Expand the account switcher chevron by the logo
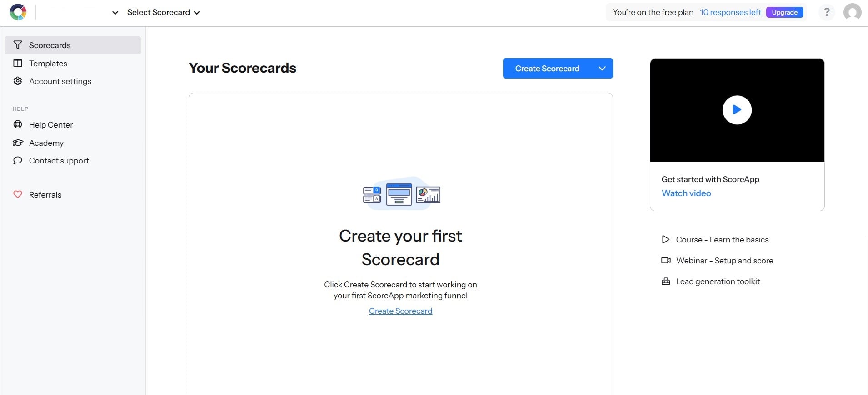868x395 pixels. [x=115, y=13]
